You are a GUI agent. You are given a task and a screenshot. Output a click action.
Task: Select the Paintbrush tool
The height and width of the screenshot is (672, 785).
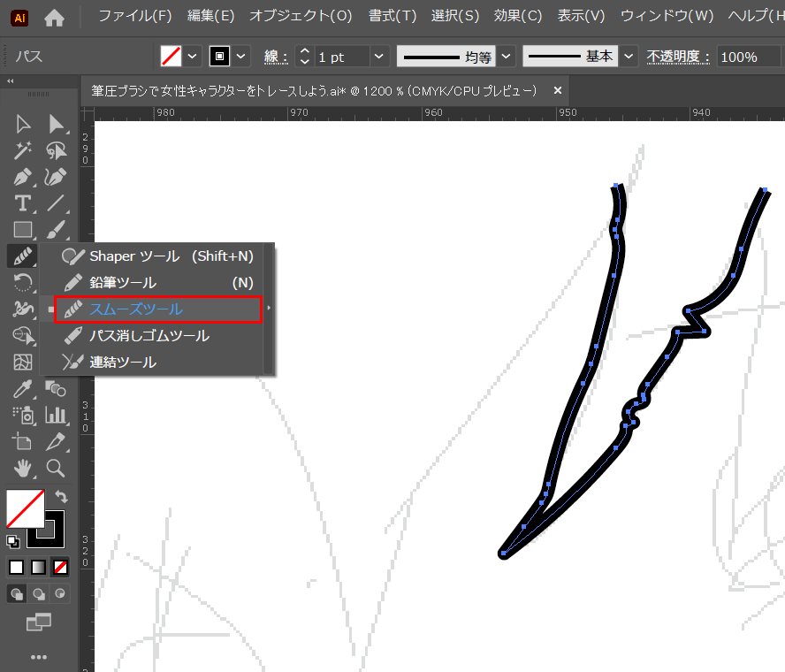[56, 230]
